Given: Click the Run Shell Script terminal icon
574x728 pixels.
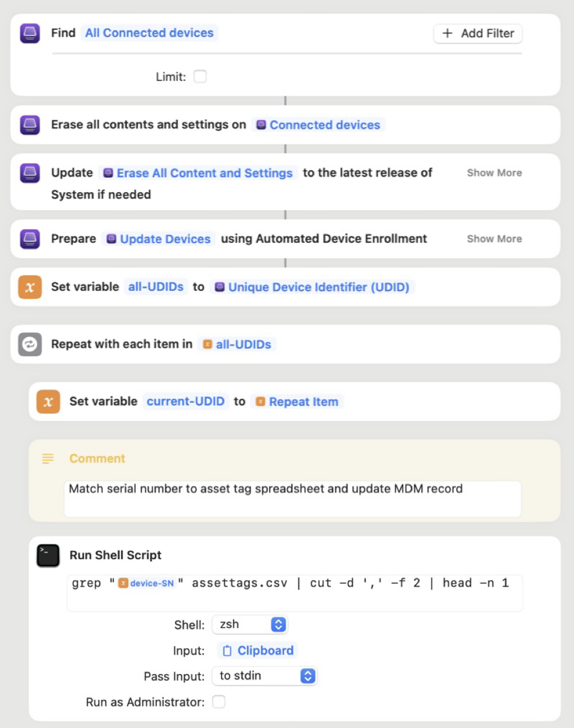Looking at the screenshot, I should [47, 555].
